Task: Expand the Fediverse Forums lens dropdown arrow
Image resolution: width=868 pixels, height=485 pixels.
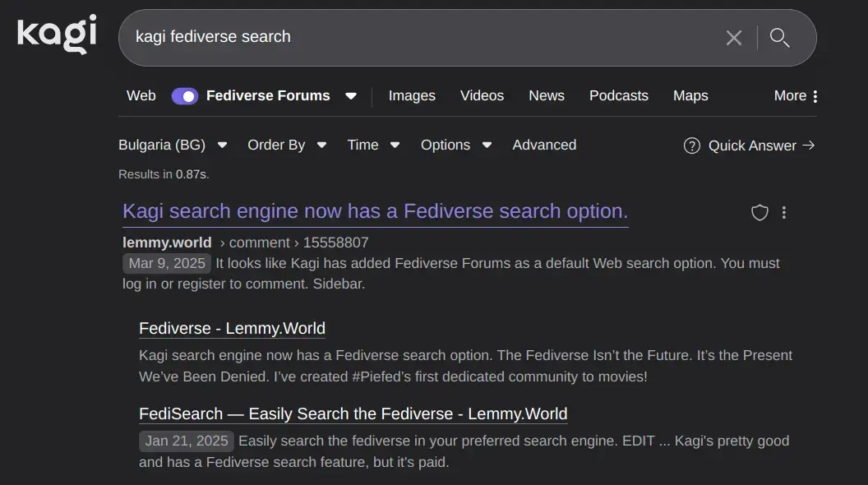Action: click(x=351, y=96)
